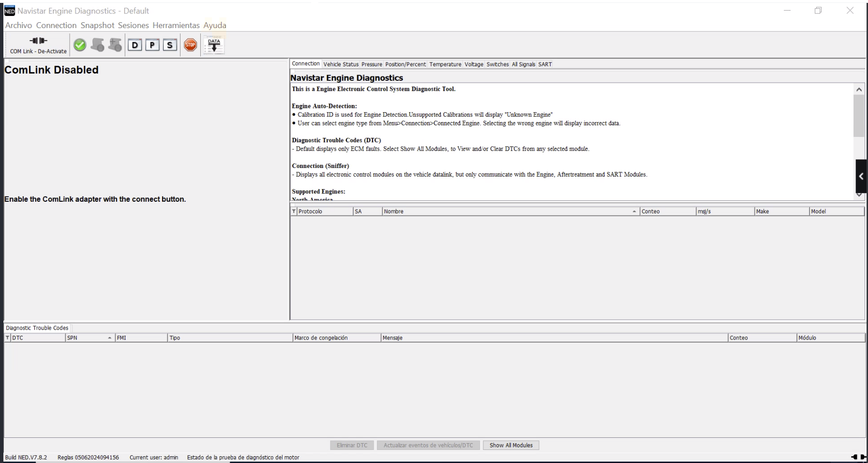Click the S window toolbar button
The width and height of the screenshot is (868, 463).
click(169, 45)
